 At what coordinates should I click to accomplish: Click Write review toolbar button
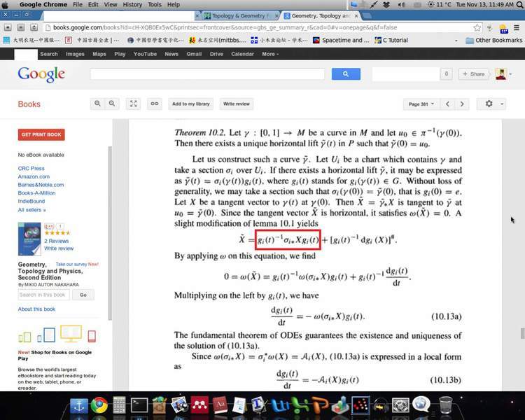(237, 104)
